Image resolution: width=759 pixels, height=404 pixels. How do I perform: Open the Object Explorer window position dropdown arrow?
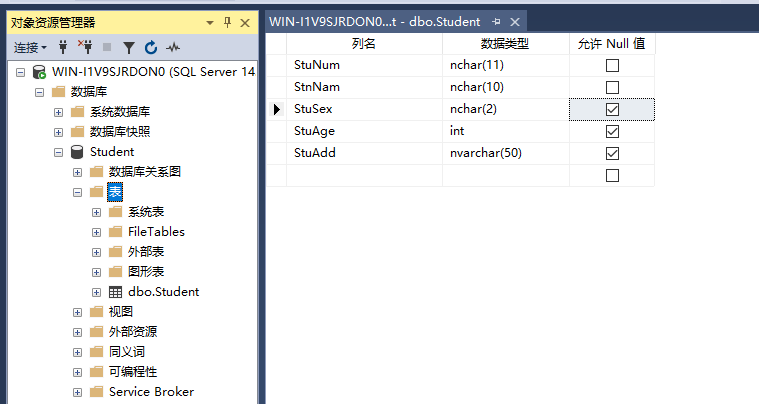pyautogui.click(x=210, y=23)
